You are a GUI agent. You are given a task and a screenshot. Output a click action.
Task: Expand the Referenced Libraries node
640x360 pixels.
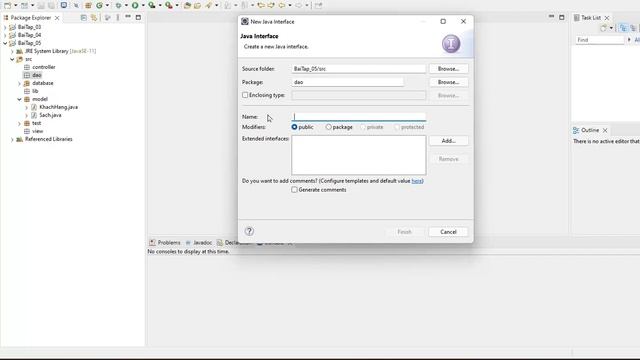[x=12, y=139]
